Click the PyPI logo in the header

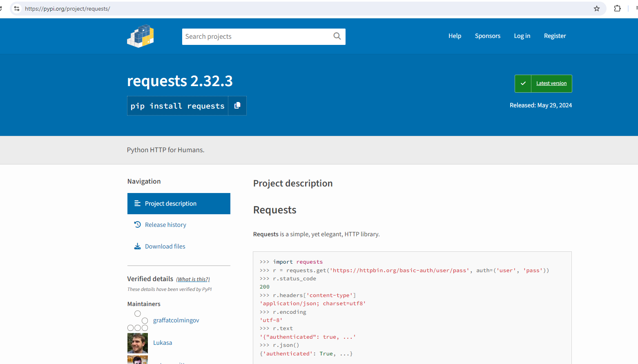(141, 36)
